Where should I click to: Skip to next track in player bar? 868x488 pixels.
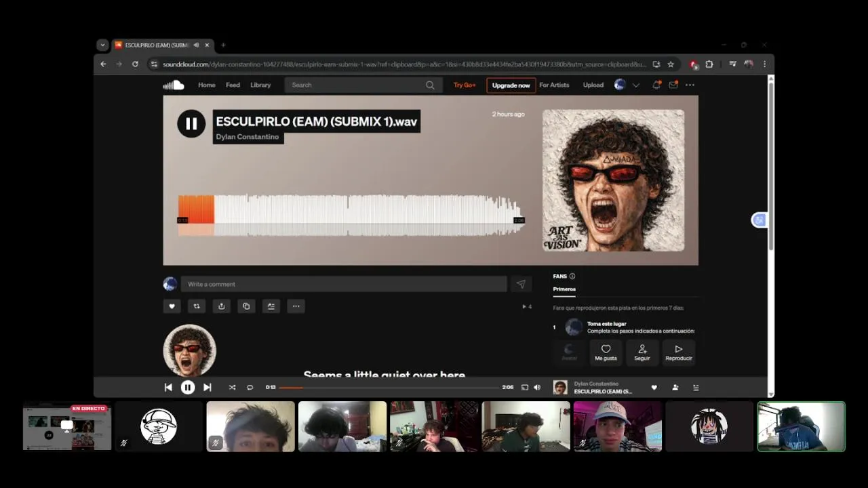point(208,388)
